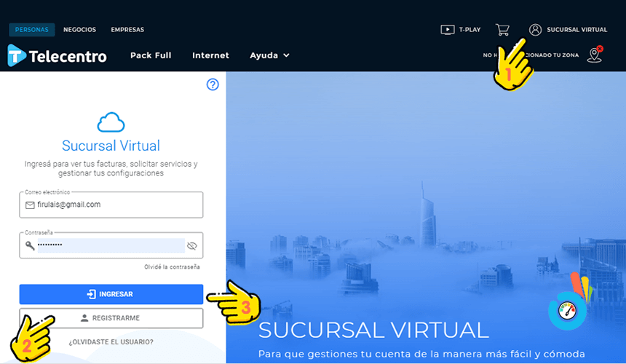Focus the Contraseña password field
The image size is (626, 364).
(111, 245)
